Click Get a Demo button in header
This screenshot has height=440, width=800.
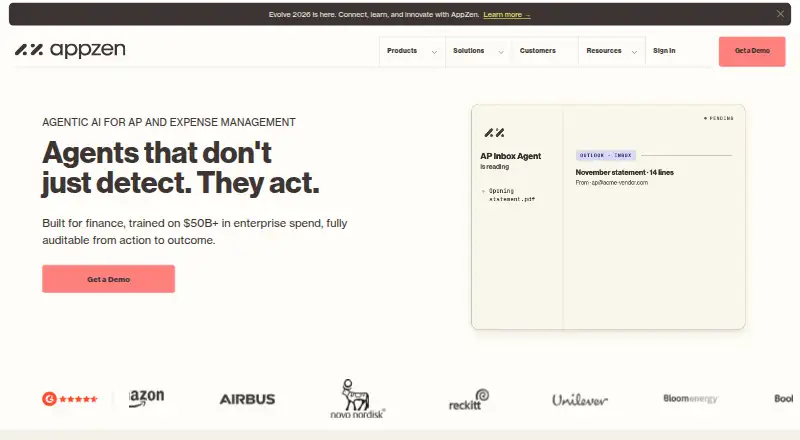pyautogui.click(x=752, y=52)
